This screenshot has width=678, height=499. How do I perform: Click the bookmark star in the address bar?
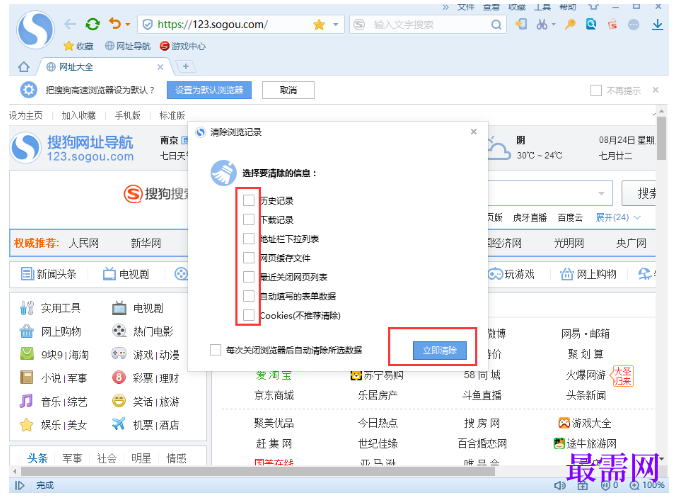tap(319, 25)
